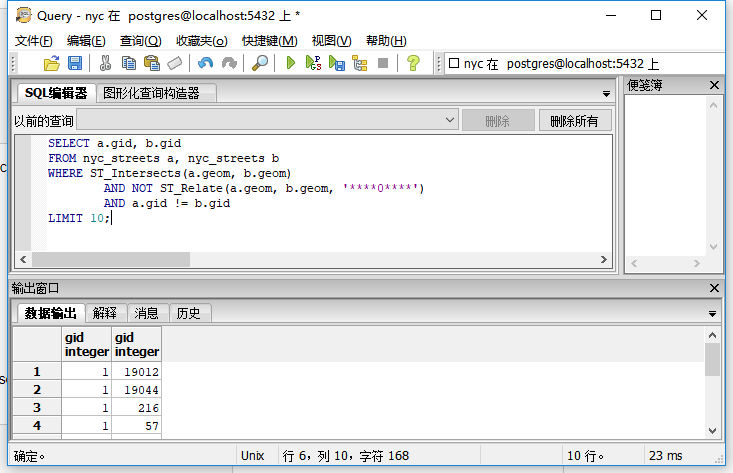Select result row header 4

37,425
